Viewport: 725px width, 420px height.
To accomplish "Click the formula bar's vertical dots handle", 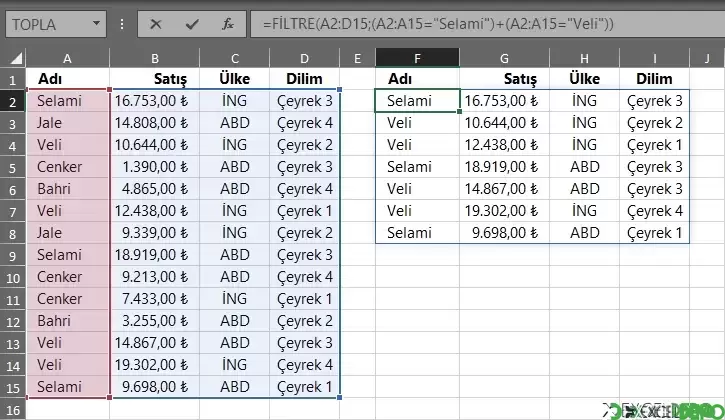I will pos(122,24).
